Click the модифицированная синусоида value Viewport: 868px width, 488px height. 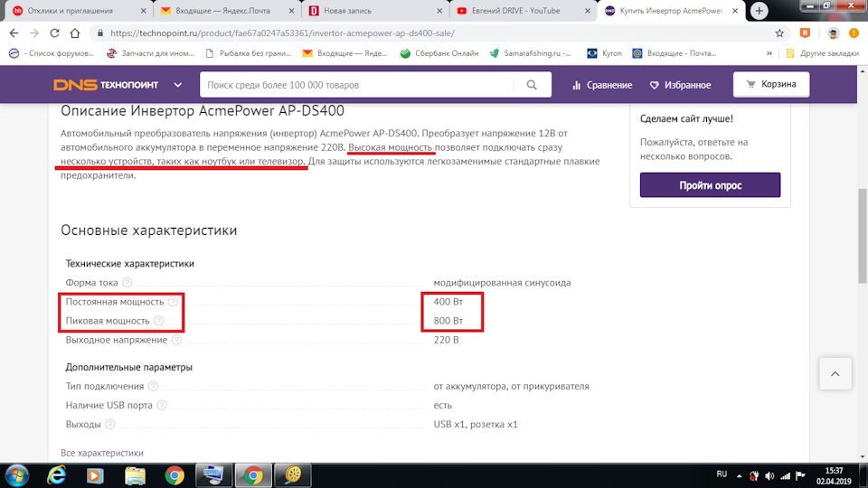click(x=502, y=282)
